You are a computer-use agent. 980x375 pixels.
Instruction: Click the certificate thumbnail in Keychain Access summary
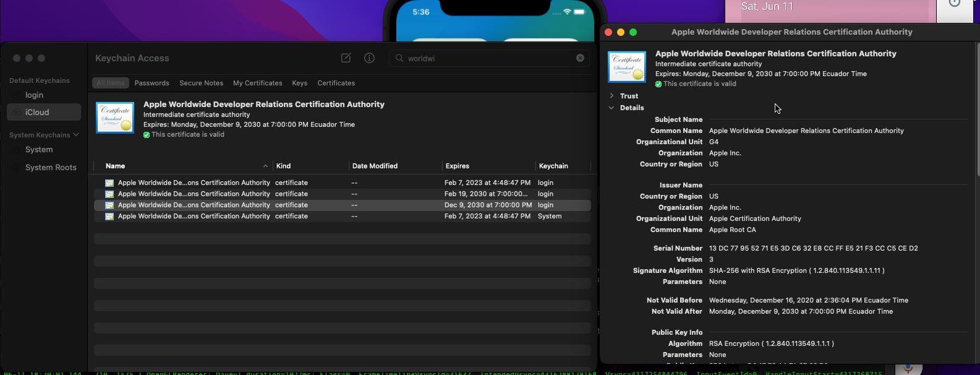(115, 118)
